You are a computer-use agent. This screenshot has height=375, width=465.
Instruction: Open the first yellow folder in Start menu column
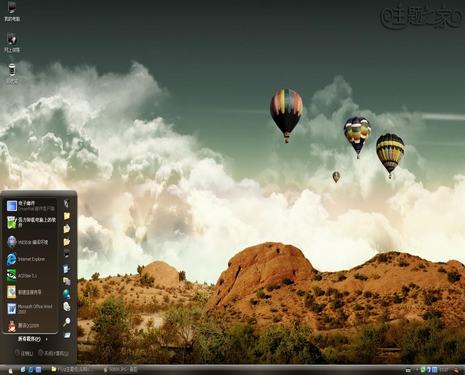(x=67, y=216)
